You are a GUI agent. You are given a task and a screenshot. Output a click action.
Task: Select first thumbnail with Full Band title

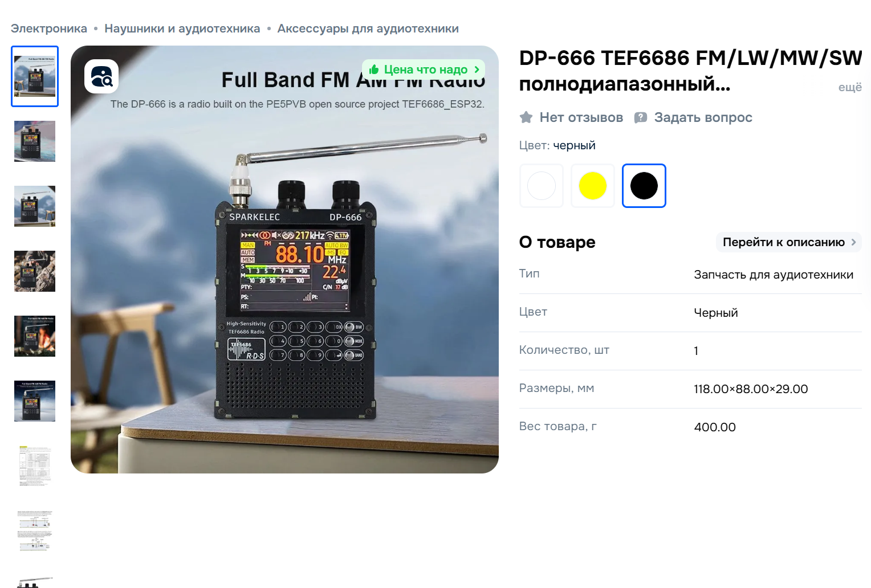[x=35, y=76]
